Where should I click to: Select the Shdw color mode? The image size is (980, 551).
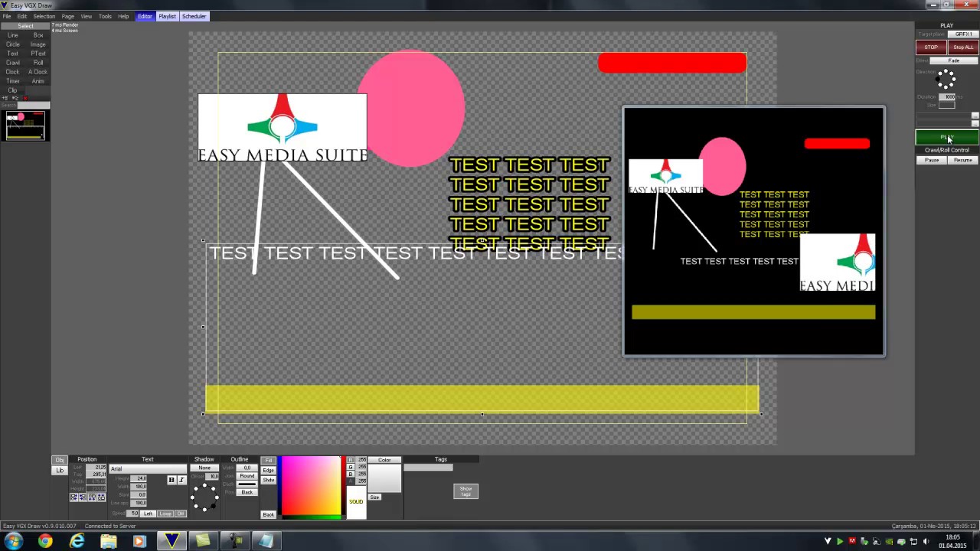(x=269, y=480)
